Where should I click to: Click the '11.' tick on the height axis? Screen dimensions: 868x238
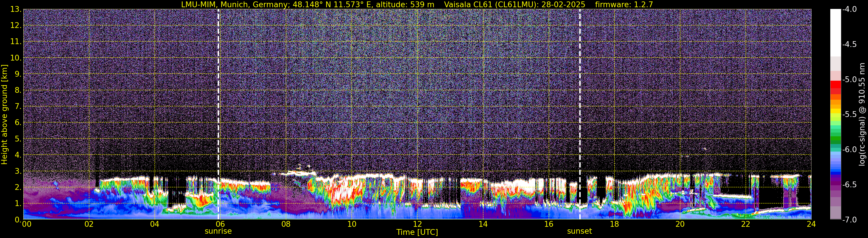click(16, 42)
